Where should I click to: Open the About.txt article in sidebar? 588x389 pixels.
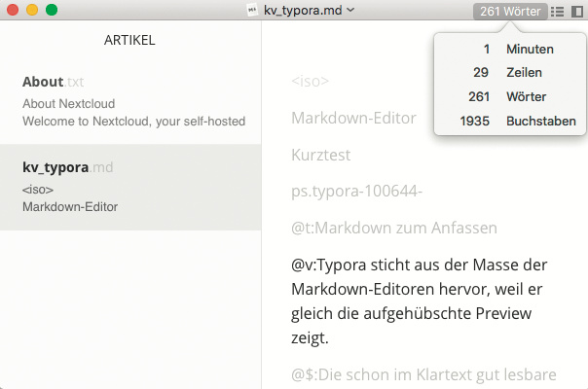click(130, 101)
